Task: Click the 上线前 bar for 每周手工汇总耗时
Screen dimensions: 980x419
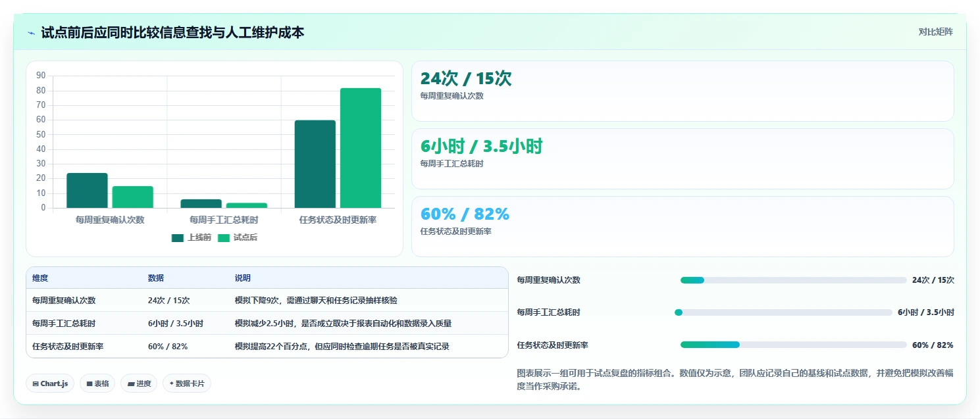Action: [201, 204]
